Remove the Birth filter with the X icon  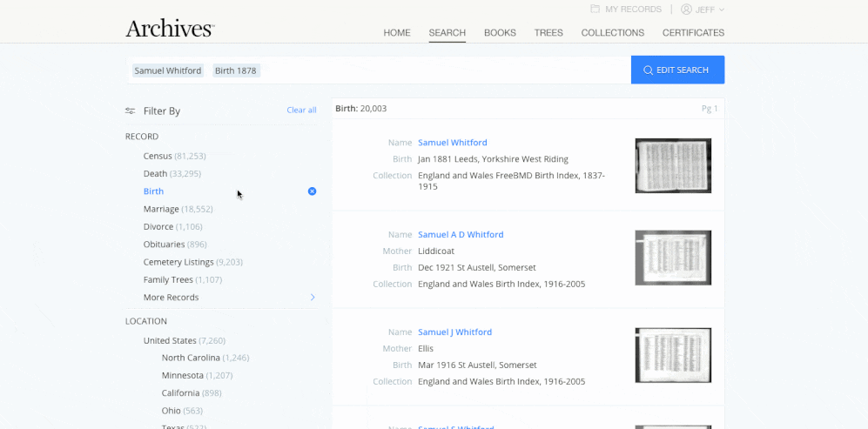click(313, 191)
